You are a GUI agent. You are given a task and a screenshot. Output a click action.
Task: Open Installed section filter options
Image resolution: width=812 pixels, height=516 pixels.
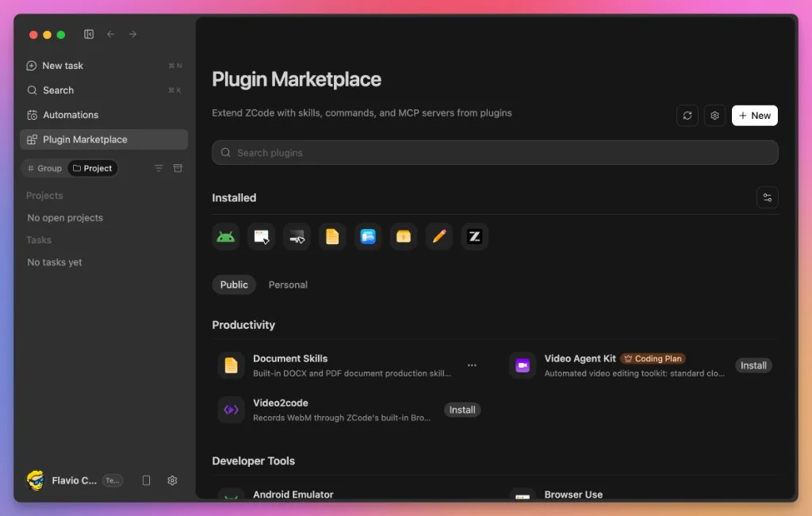[x=767, y=197]
